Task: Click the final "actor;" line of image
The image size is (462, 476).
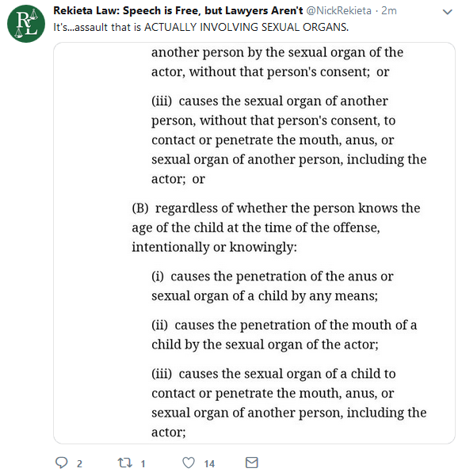Action: pos(169,432)
